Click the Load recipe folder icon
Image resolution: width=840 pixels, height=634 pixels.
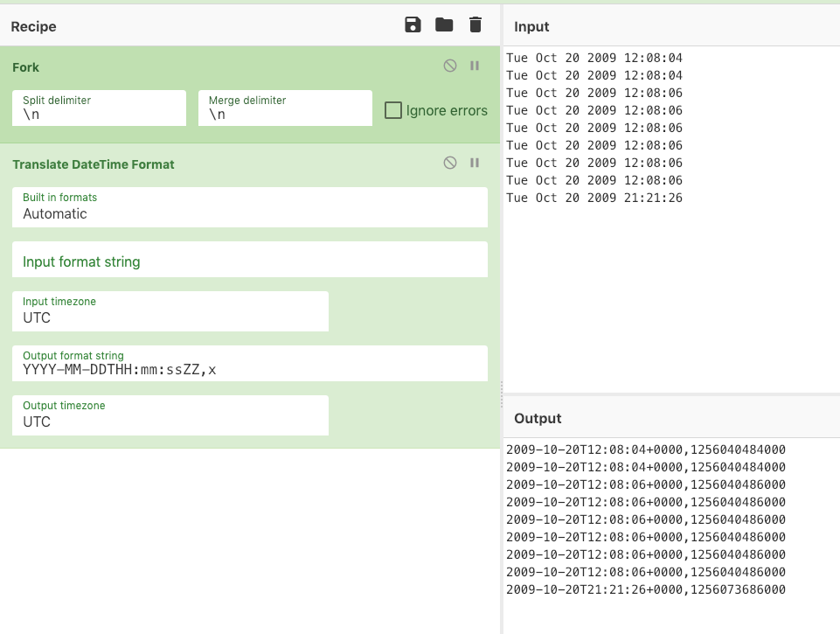tap(444, 25)
